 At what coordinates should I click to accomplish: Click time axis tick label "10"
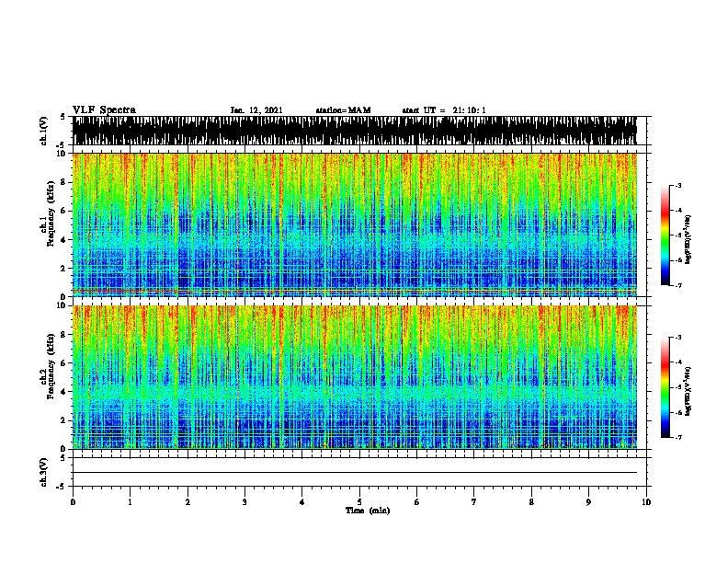[x=646, y=502]
